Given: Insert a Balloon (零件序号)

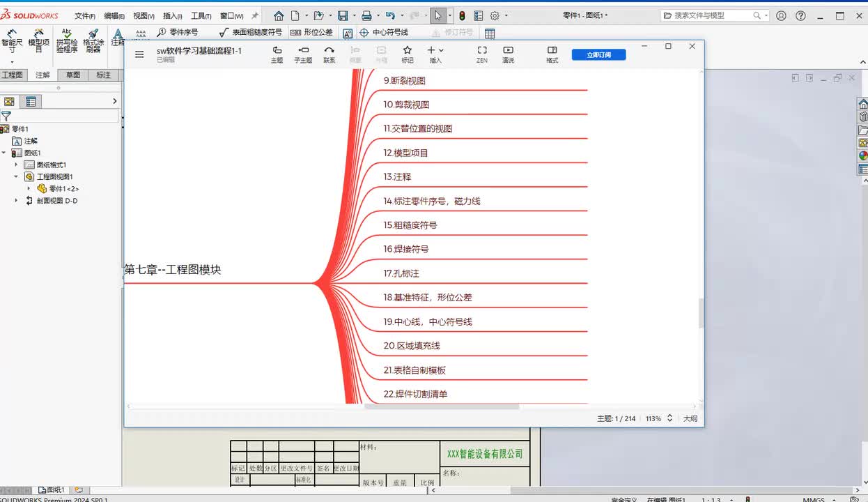Looking at the screenshot, I should (x=177, y=32).
